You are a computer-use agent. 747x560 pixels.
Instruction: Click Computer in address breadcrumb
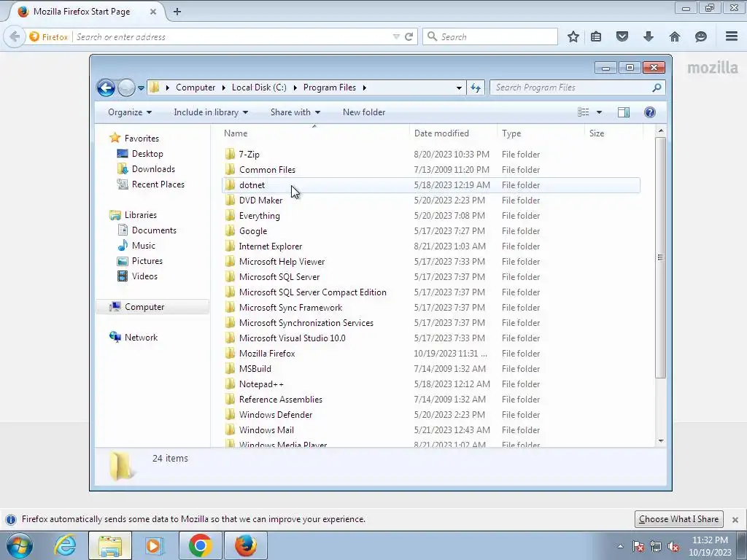[196, 87]
